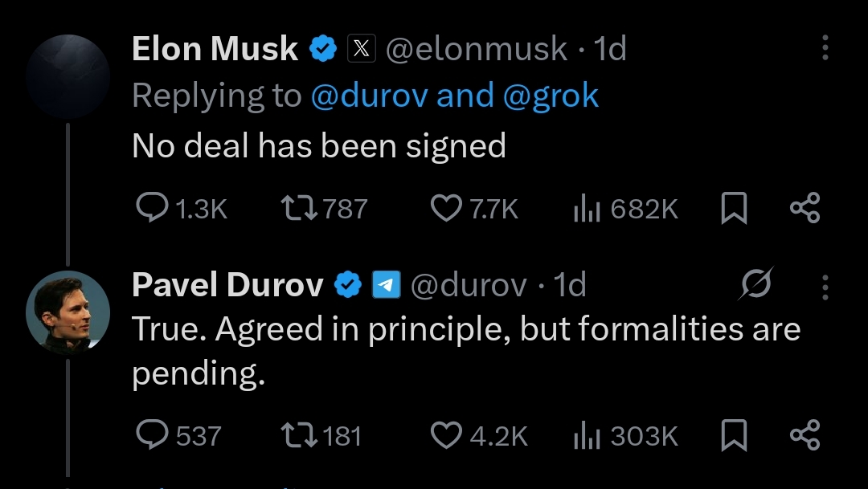Reply to Pavel Durov's tweet
Image resolution: width=868 pixels, height=489 pixels.
point(151,435)
